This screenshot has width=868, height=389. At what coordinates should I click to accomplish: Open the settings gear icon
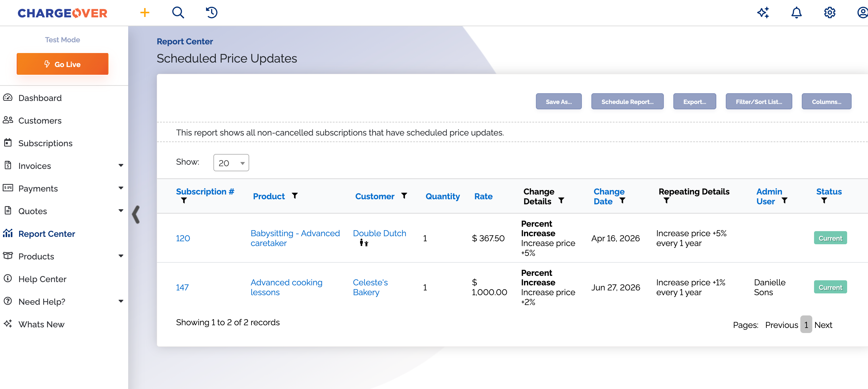tap(830, 13)
